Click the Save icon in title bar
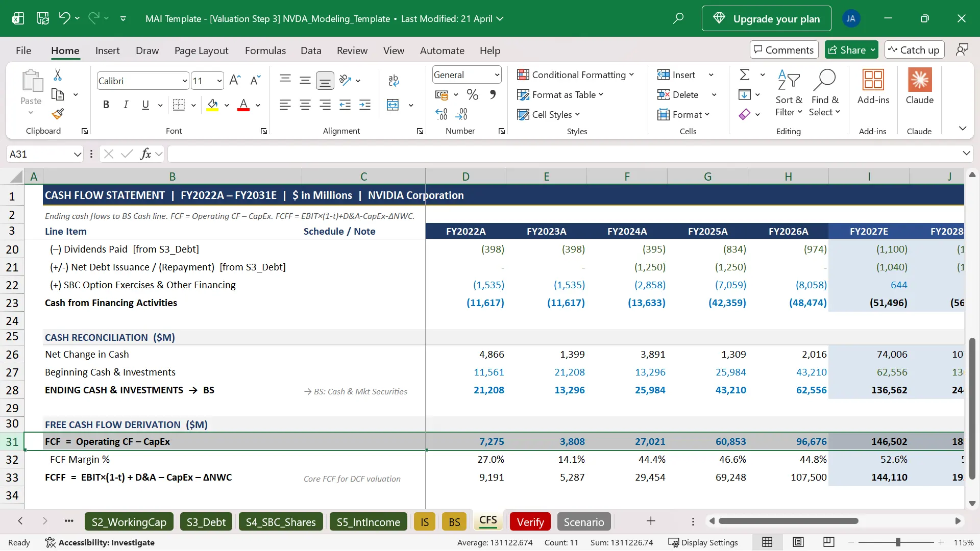The width and height of the screenshot is (980, 551). pyautogui.click(x=43, y=18)
